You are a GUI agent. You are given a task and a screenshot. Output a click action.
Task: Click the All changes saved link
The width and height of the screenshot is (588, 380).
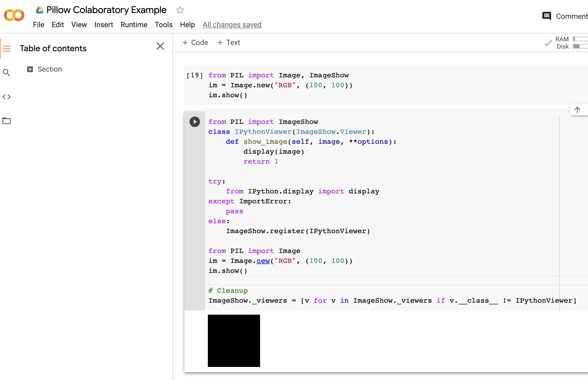coord(232,25)
